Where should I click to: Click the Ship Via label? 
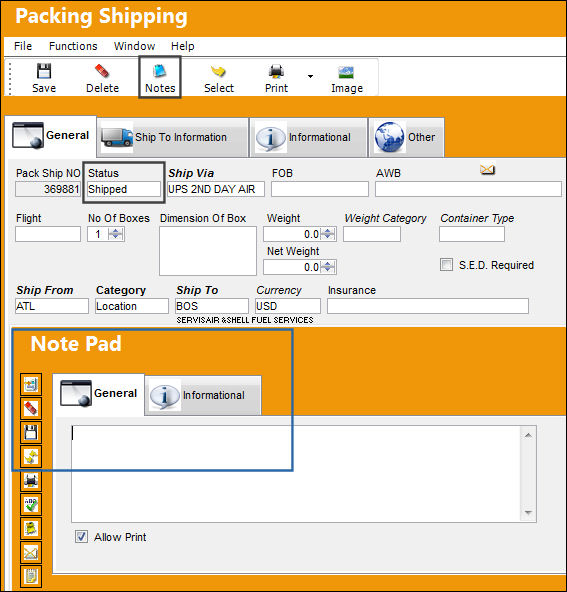(191, 173)
